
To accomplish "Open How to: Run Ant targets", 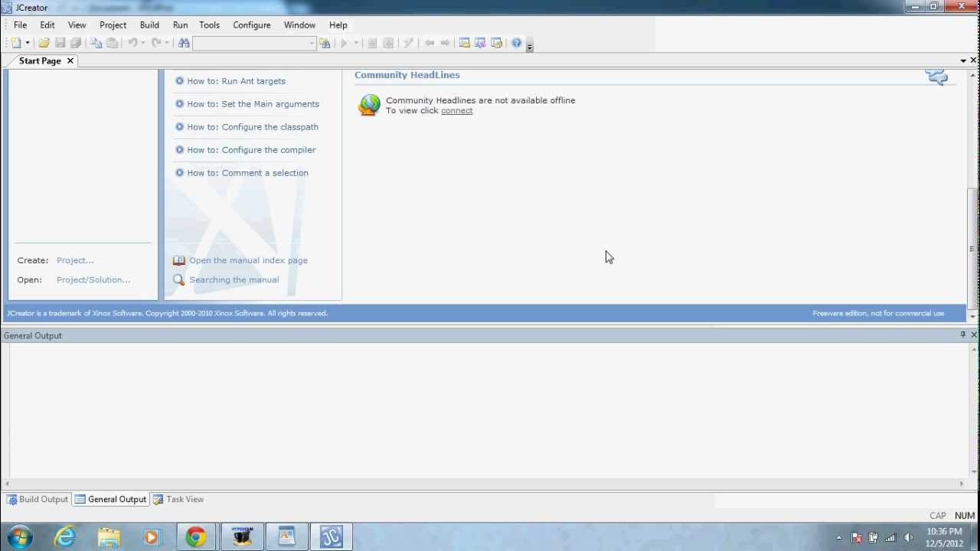I will [x=236, y=81].
